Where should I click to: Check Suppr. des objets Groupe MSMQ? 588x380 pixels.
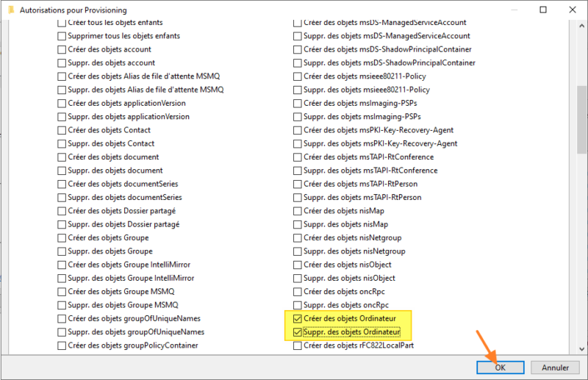(62, 305)
